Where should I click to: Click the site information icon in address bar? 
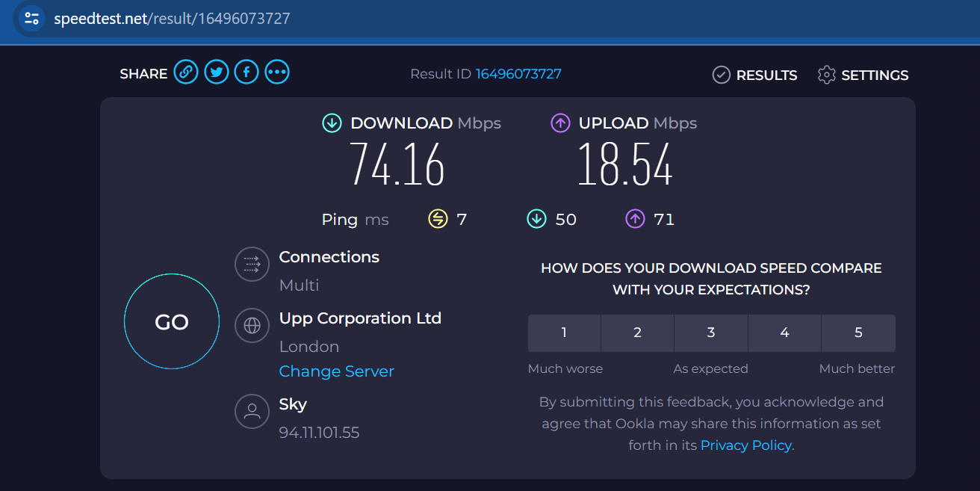coord(31,19)
